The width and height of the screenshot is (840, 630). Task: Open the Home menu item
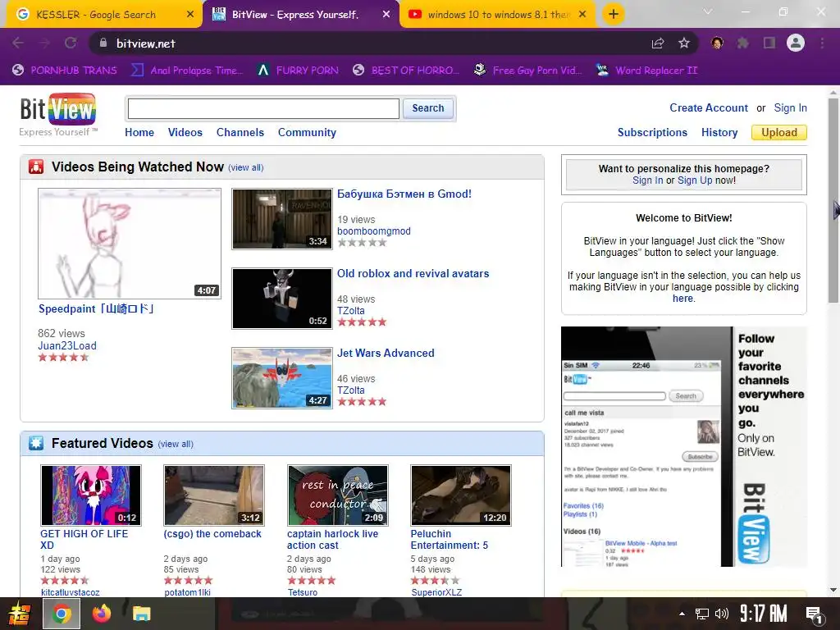139,132
